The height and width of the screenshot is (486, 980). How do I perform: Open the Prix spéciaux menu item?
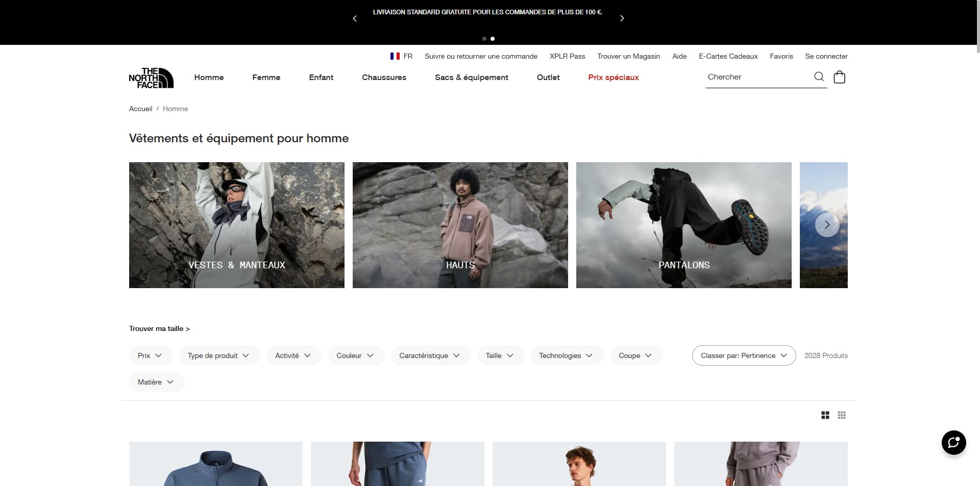coord(614,78)
